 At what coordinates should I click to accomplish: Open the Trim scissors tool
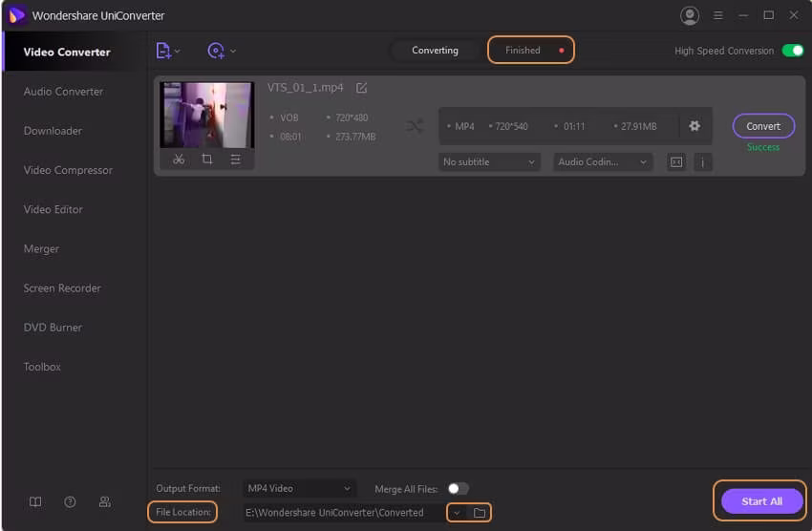click(x=179, y=159)
